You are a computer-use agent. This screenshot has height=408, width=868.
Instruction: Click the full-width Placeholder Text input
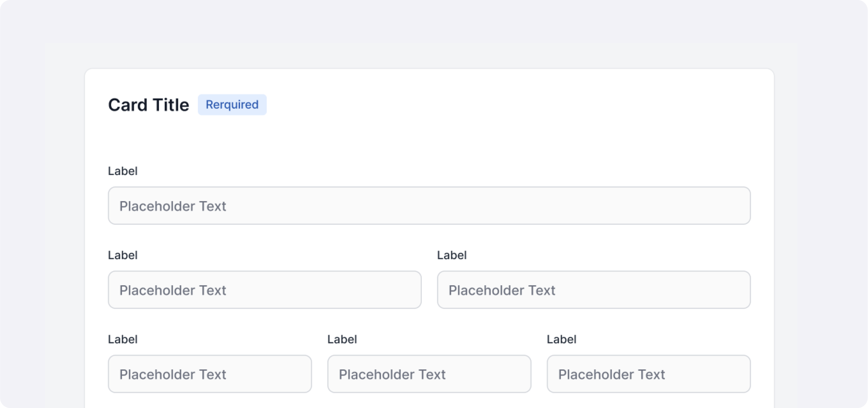pos(429,206)
